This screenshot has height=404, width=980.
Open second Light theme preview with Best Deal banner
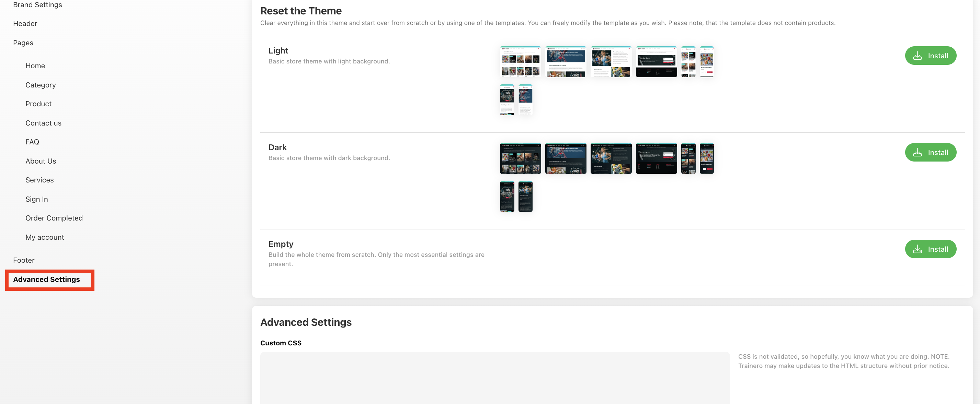565,62
